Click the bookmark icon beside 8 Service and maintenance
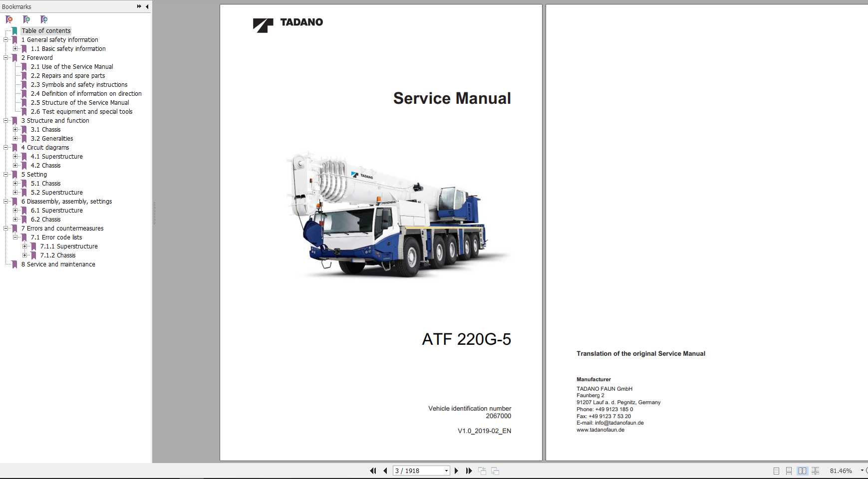This screenshot has width=868, height=479. (14, 264)
